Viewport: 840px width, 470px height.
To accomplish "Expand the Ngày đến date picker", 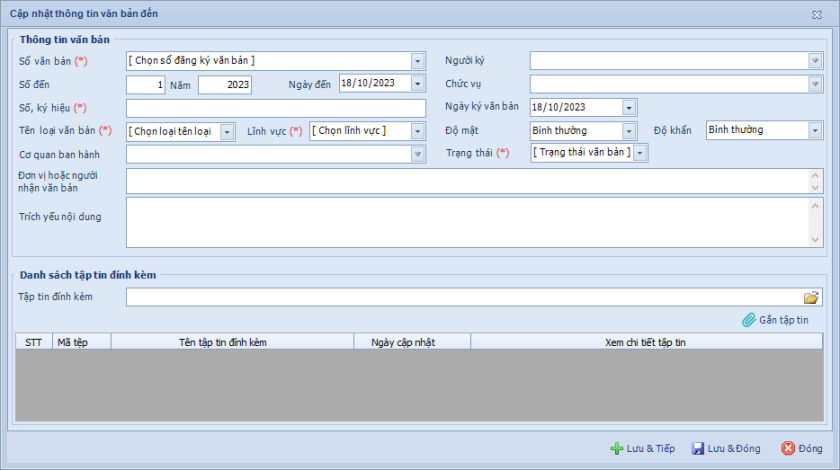I will point(418,84).
